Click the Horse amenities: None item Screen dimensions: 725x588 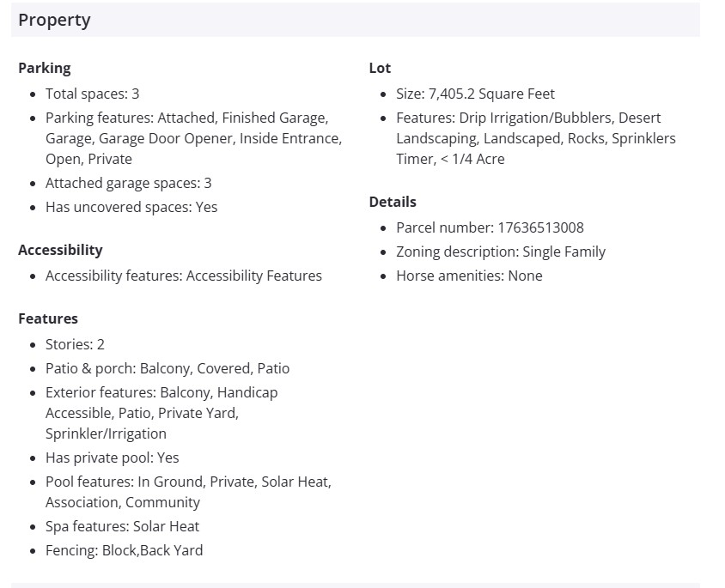(469, 276)
